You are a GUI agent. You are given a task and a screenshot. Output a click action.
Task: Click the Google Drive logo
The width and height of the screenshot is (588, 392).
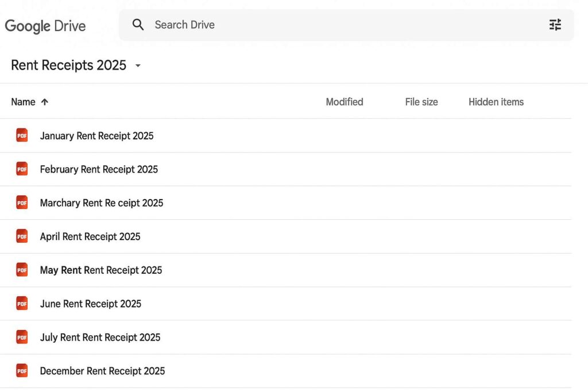(x=45, y=26)
